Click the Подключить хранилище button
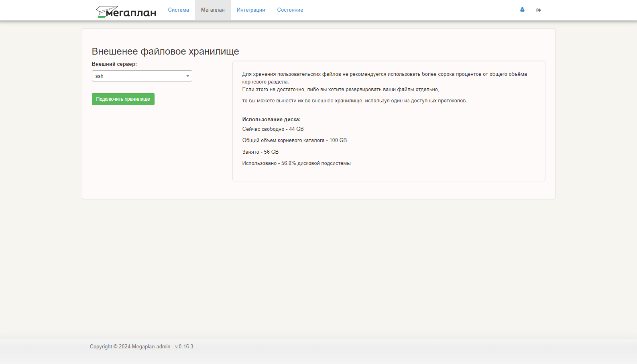Viewport: 637px width, 364px height. (123, 99)
